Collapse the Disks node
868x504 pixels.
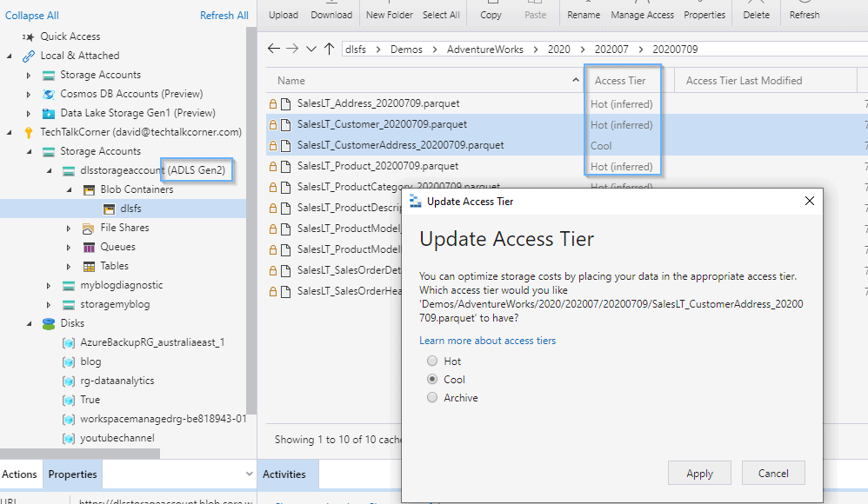pyautogui.click(x=30, y=323)
